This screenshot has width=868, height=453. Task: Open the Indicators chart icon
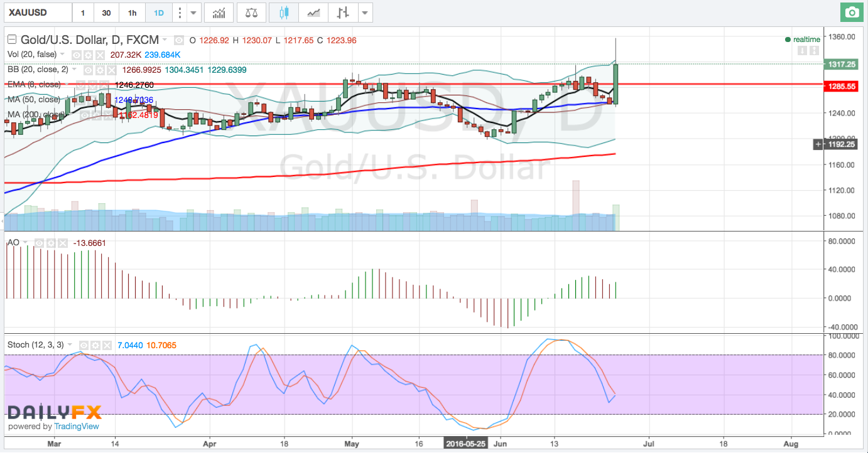(x=219, y=13)
